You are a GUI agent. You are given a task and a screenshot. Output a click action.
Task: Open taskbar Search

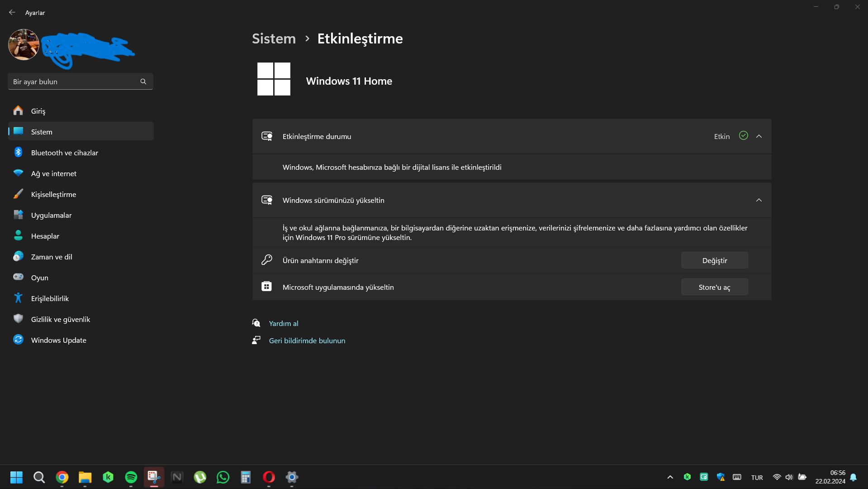pos(39,477)
